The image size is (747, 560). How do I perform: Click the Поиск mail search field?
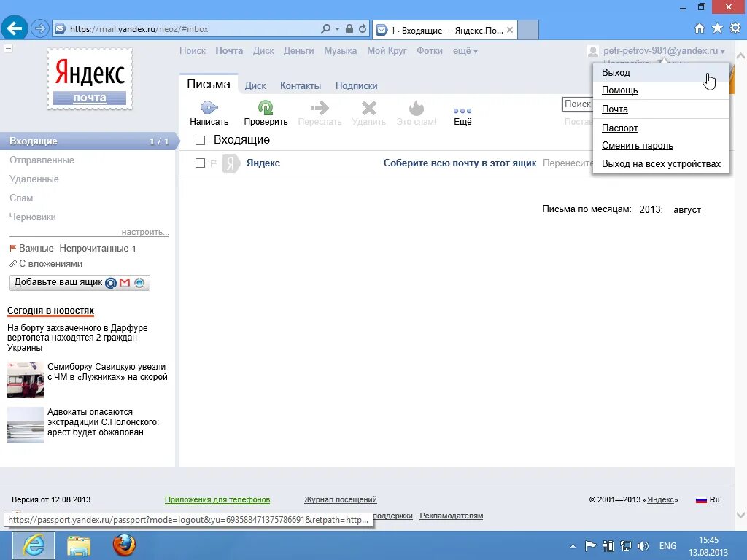point(578,104)
